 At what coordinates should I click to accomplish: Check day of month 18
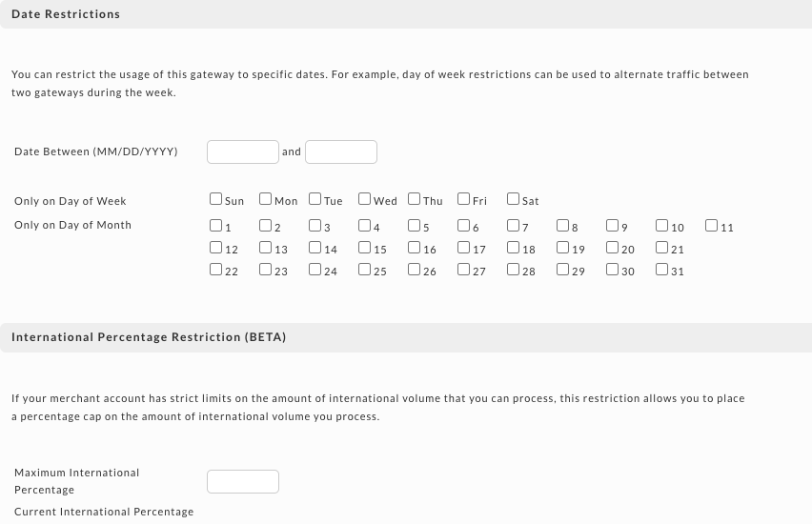[x=513, y=248]
